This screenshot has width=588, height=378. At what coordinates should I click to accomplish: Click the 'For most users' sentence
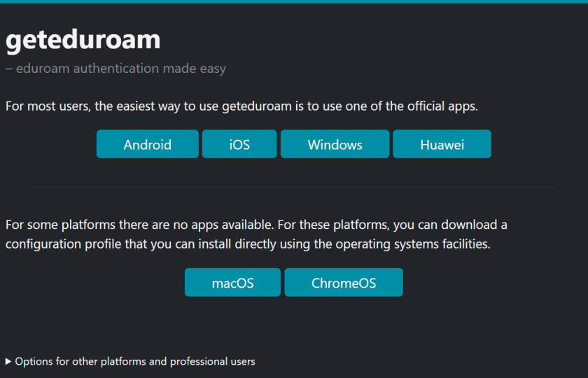click(x=241, y=106)
